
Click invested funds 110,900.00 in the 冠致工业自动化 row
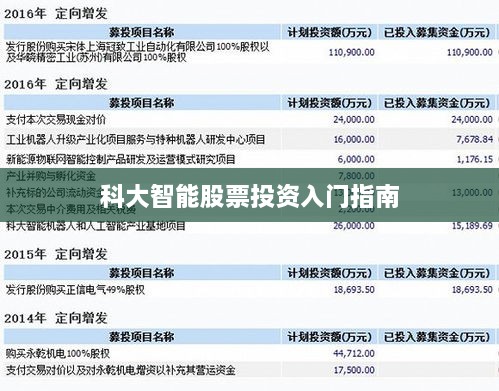coord(469,52)
